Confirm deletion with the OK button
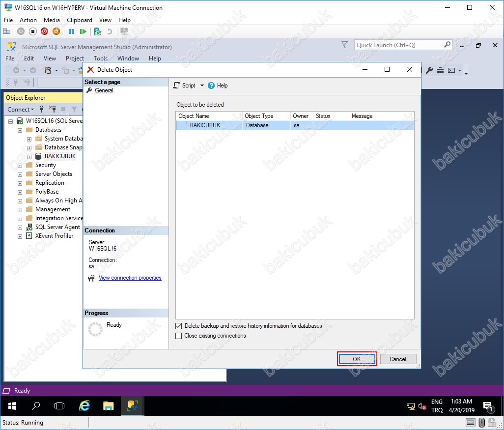 [357, 359]
